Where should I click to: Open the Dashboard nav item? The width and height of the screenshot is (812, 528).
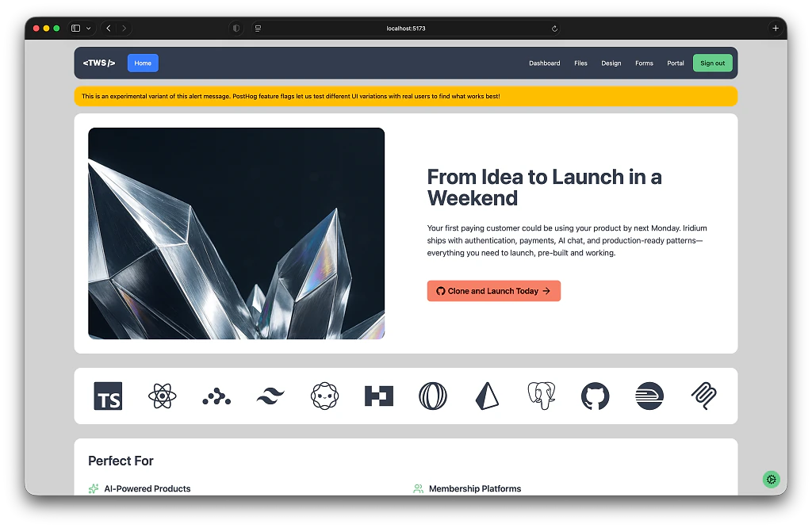(x=545, y=63)
